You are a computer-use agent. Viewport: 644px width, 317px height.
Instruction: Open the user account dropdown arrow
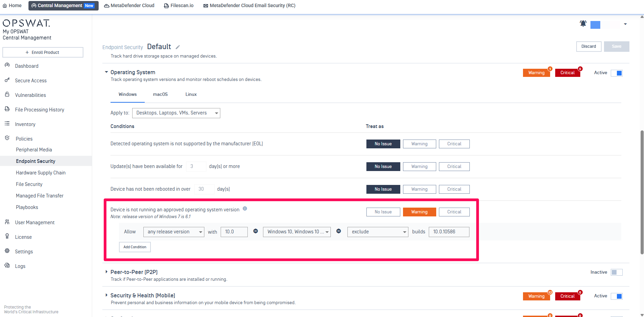pyautogui.click(x=625, y=24)
